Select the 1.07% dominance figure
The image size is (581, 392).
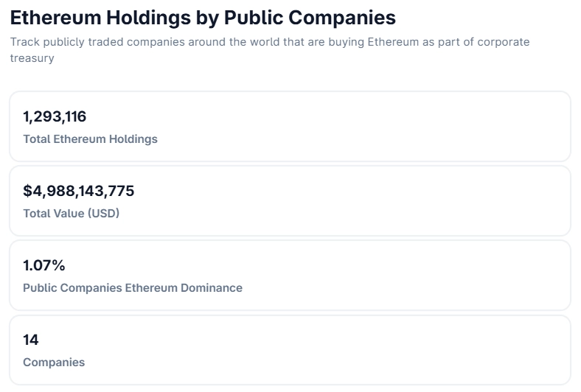tap(44, 265)
